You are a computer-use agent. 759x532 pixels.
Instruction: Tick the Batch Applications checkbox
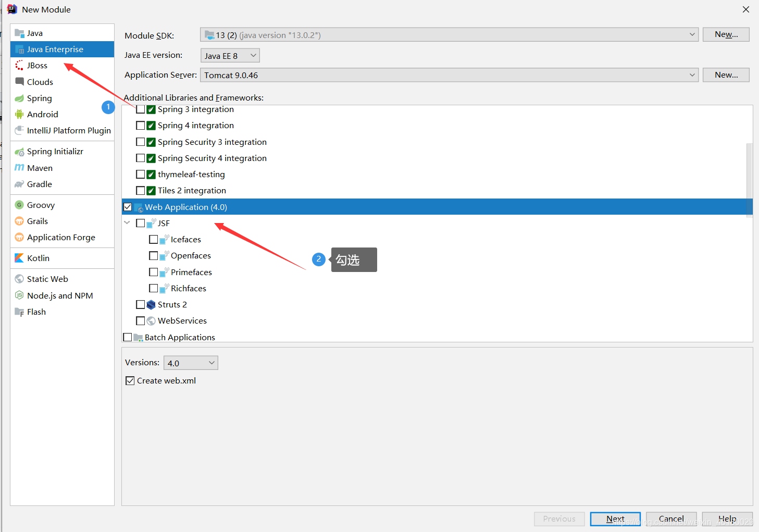click(x=128, y=337)
